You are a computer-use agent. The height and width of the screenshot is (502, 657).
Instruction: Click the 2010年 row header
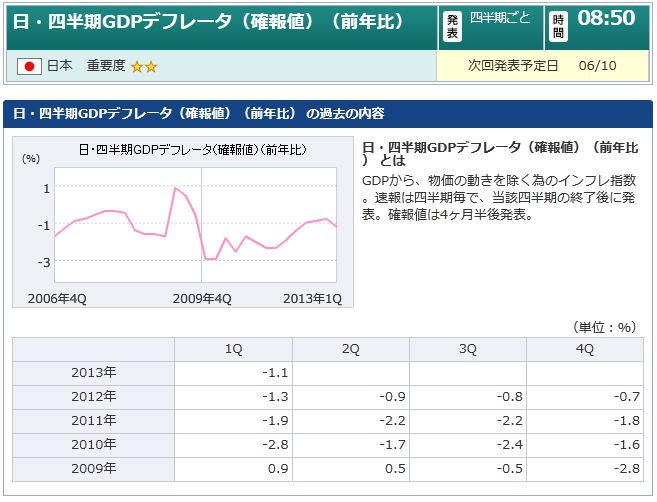pos(93,444)
